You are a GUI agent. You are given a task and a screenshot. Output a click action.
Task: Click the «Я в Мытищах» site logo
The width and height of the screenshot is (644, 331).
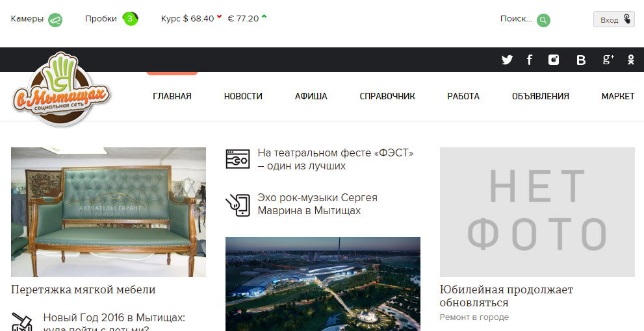point(61,89)
